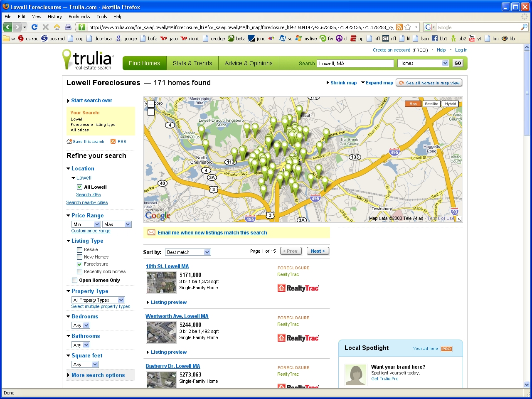Open the Bookmarks menu
Image resolution: width=532 pixels, height=399 pixels.
[x=79, y=17]
